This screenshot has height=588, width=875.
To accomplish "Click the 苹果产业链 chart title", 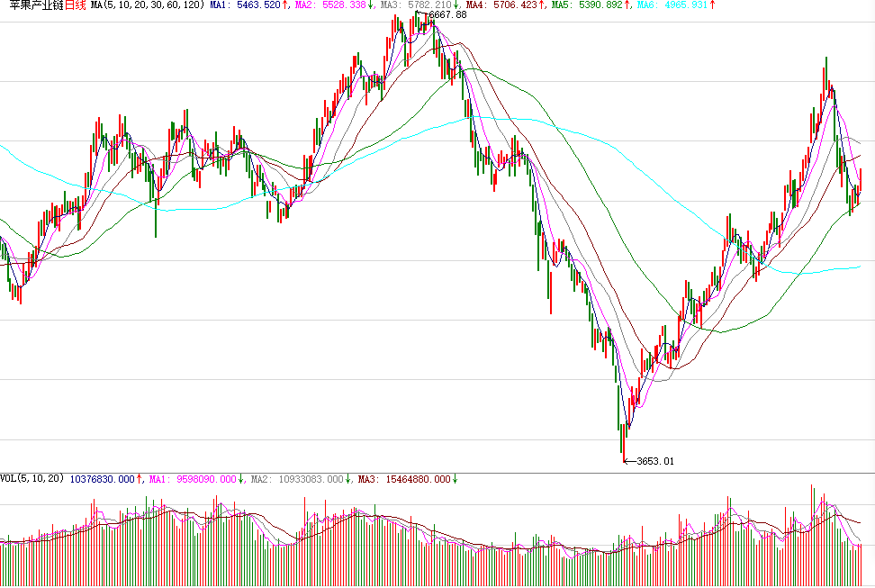I will coord(32,5).
